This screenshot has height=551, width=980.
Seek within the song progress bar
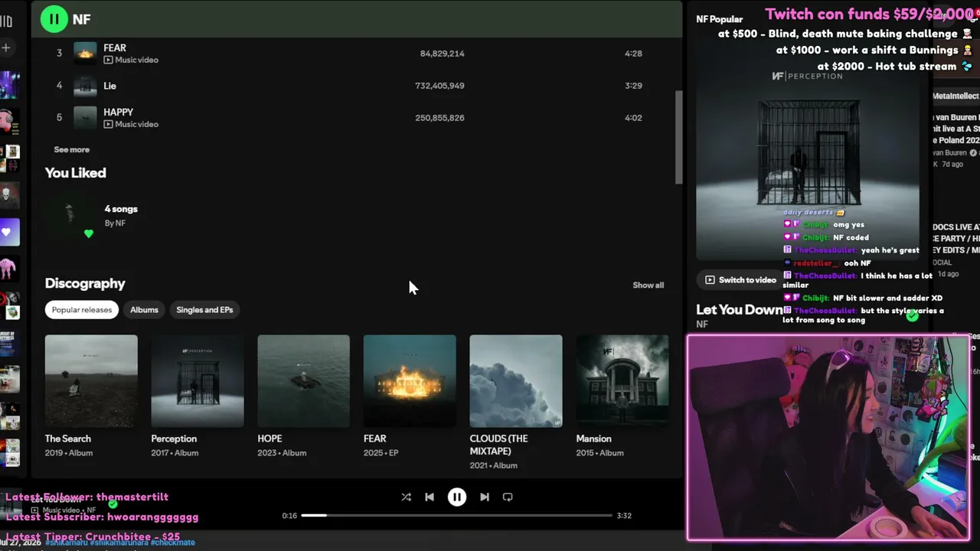tap(457, 515)
